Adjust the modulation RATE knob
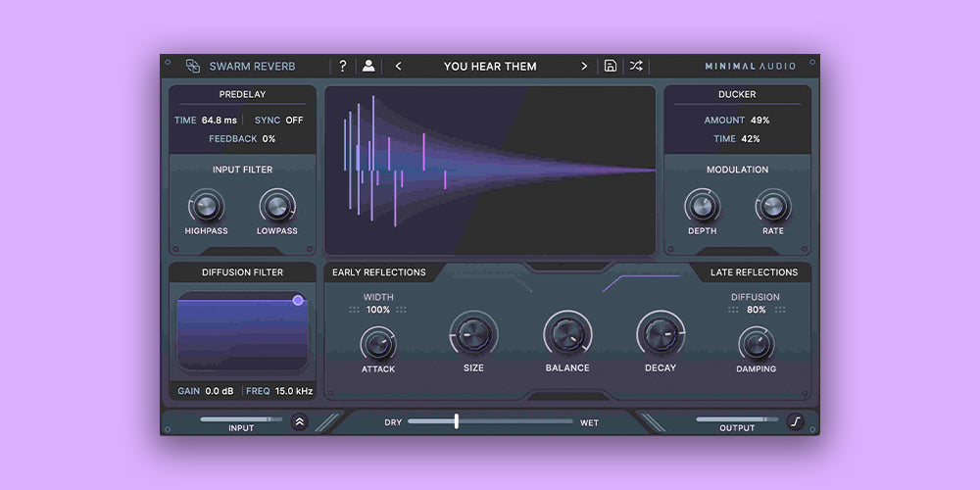This screenshot has height=490, width=980. (773, 206)
